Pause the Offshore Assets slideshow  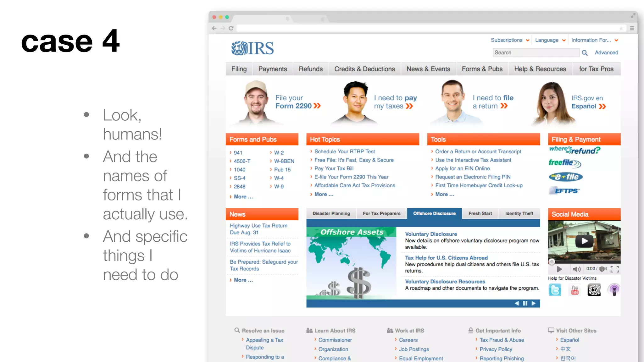pos(525,303)
